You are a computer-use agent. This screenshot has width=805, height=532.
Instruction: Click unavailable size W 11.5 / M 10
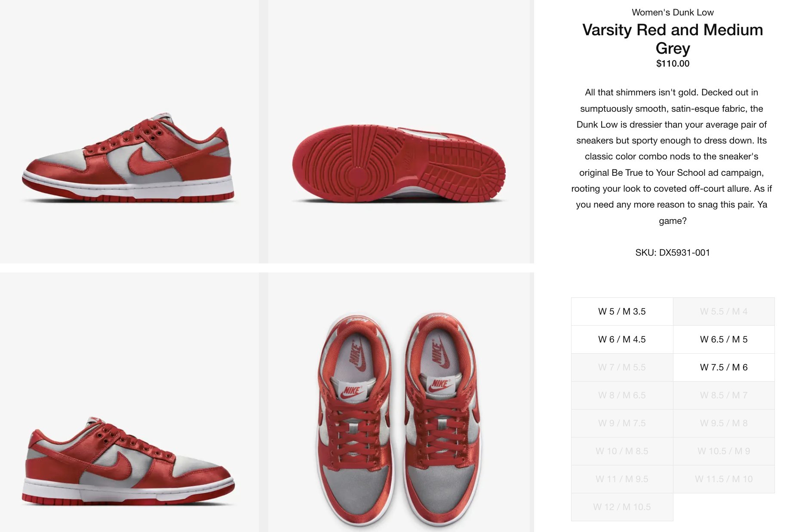[x=724, y=479]
